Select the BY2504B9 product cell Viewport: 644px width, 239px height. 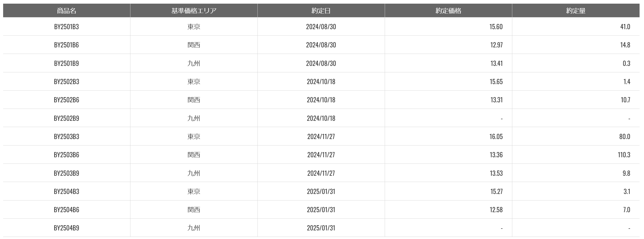(67, 228)
